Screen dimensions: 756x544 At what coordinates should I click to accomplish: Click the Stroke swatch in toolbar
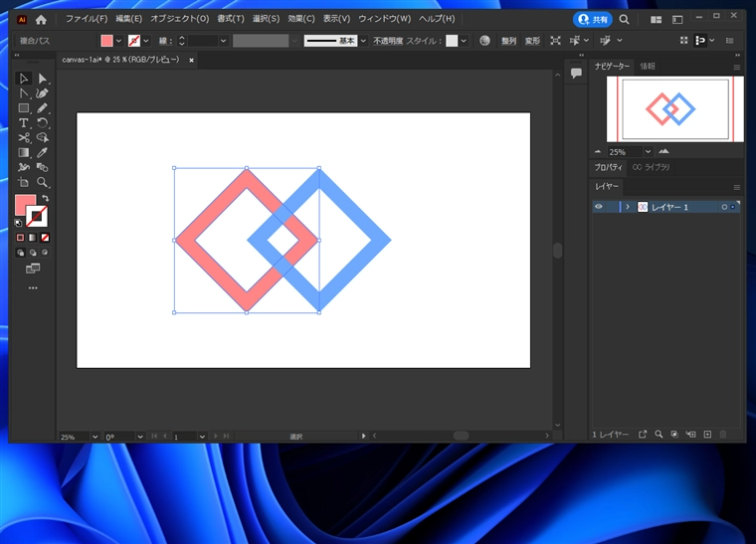(37, 217)
